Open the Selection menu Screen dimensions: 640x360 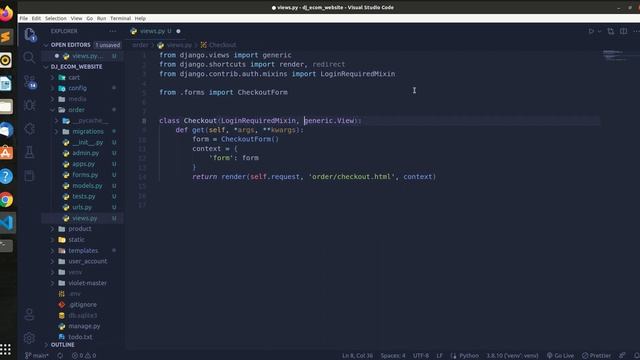pyautogui.click(x=56, y=18)
